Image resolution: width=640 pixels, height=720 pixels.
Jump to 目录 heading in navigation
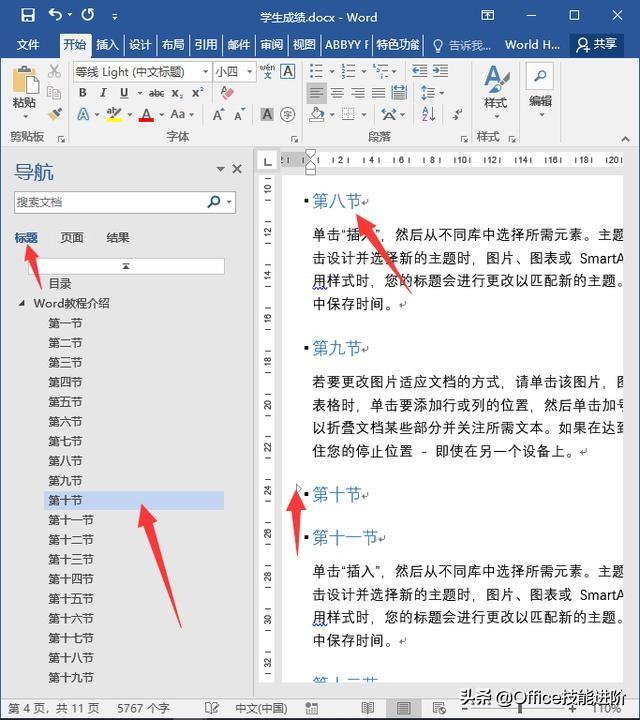tap(60, 283)
